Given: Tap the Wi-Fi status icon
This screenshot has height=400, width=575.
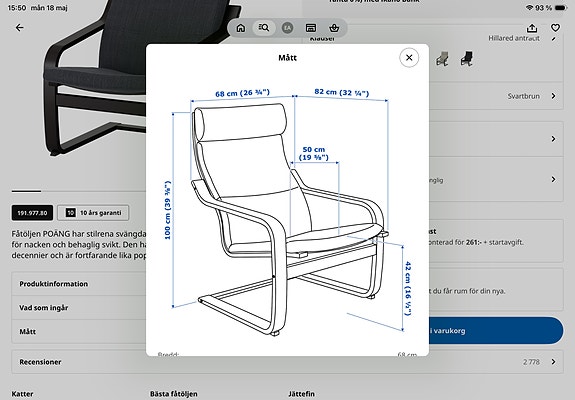Looking at the screenshot, I should coord(529,8).
